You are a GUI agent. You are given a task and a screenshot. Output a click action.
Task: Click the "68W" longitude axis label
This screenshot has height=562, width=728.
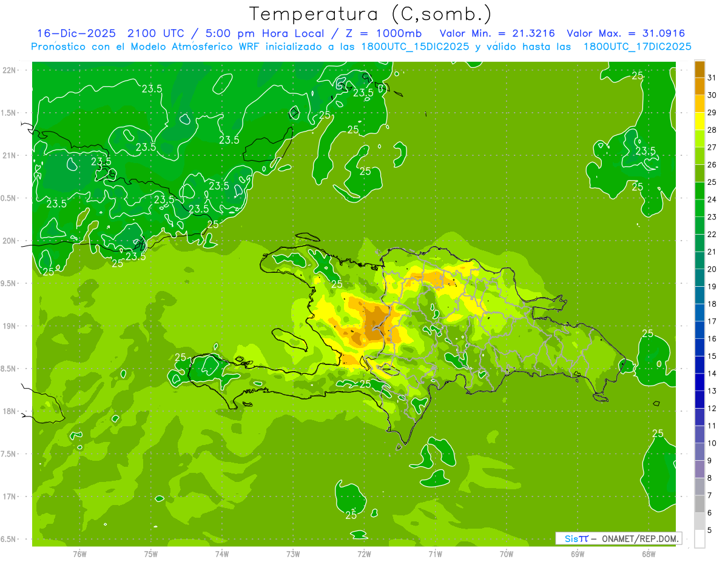[649, 554]
